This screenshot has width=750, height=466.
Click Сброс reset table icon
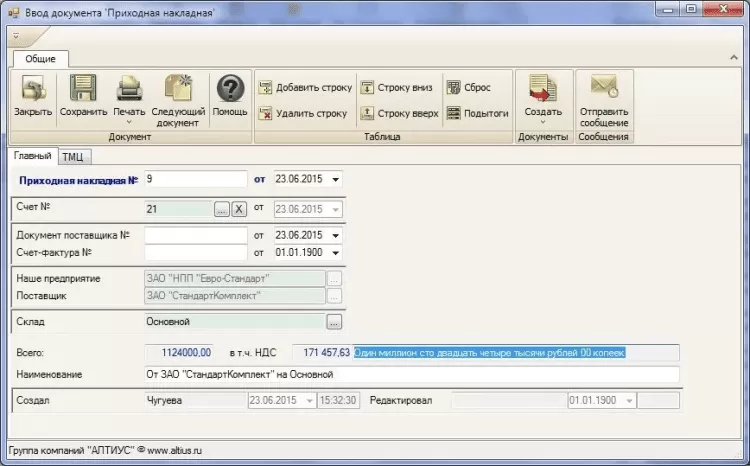click(x=469, y=88)
